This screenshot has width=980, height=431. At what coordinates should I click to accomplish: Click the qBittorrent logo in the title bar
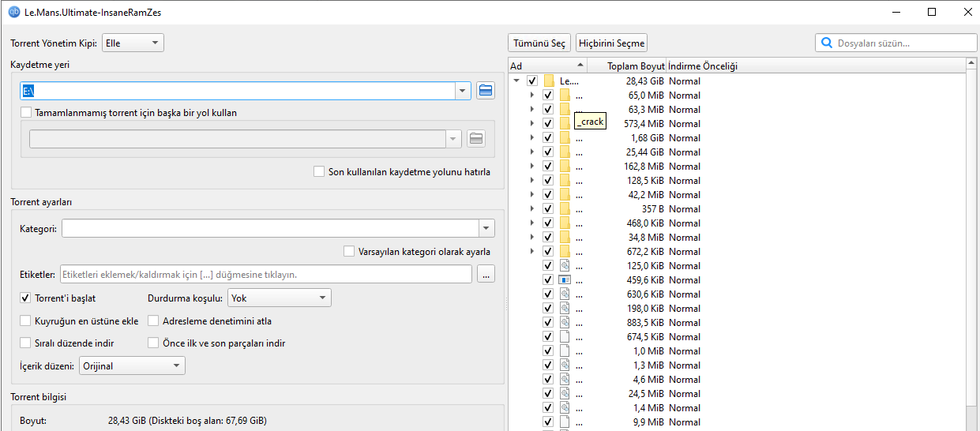click(x=13, y=12)
